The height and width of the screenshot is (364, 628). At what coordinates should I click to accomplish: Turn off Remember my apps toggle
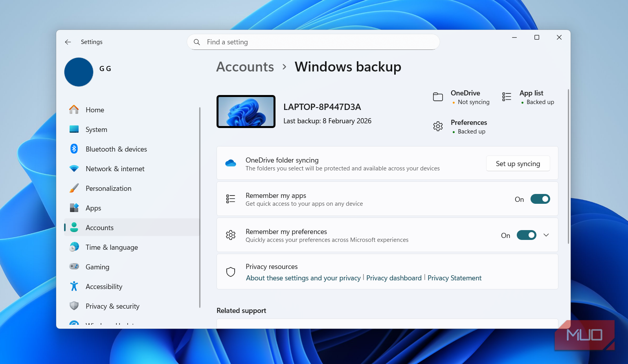pyautogui.click(x=540, y=199)
